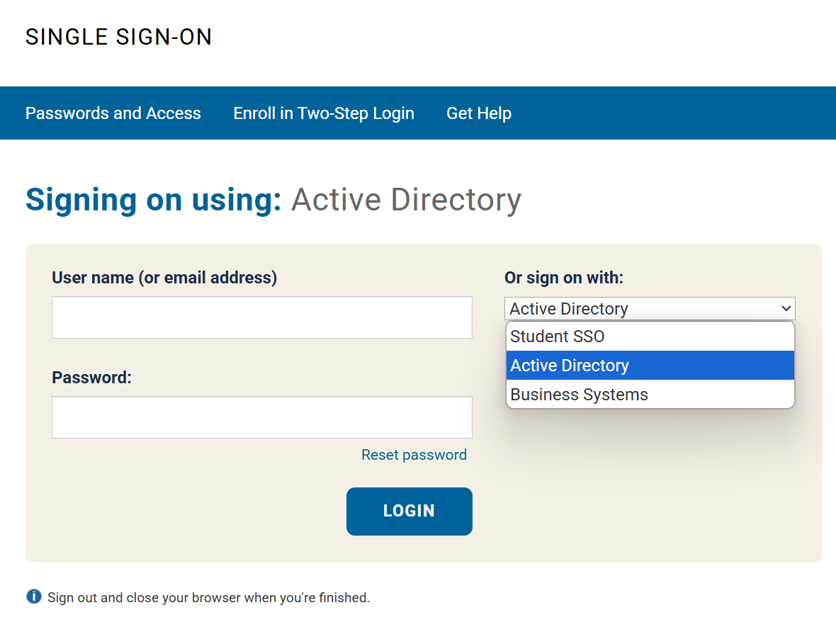Click the User name field label
This screenshot has height=644, width=836.
point(164,277)
